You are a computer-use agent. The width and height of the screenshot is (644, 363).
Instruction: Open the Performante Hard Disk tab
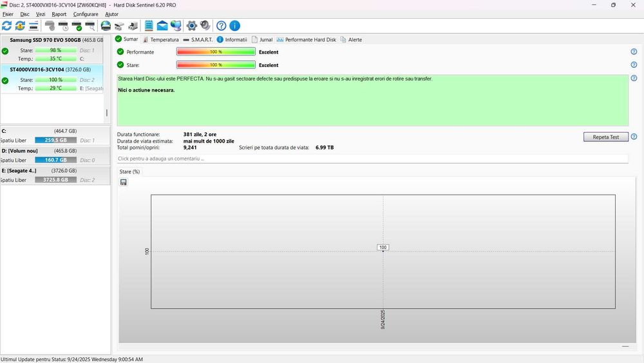coord(306,39)
